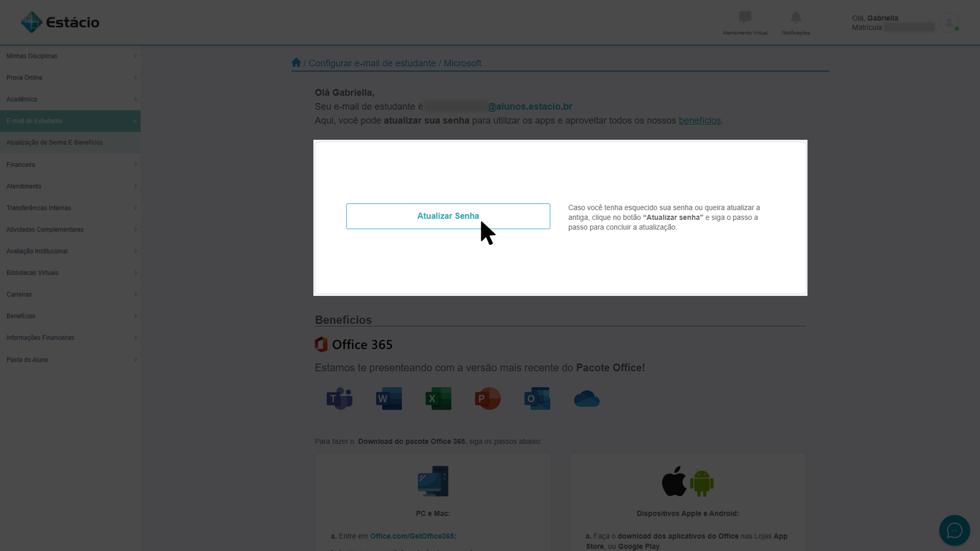
Task: Click 'Dispositivos Apple e Android:' label
Action: (x=688, y=514)
